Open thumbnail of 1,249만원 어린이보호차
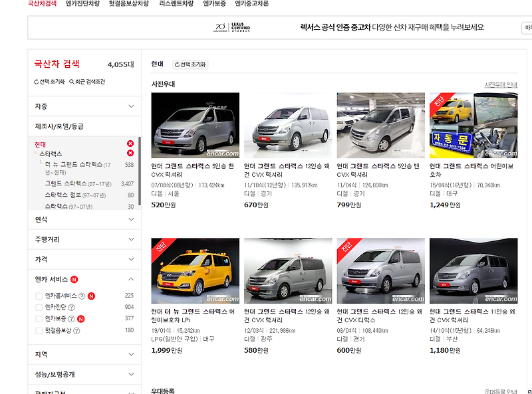This screenshot has height=394, width=532. click(473, 126)
